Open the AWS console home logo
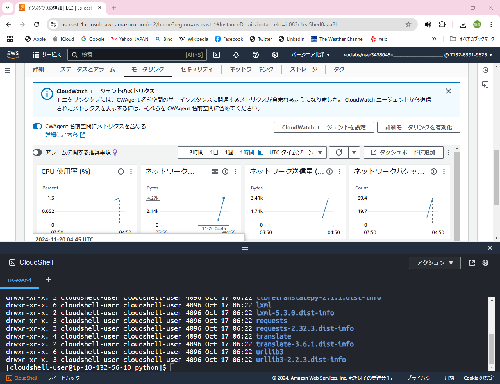500x384 pixels. click(13, 54)
